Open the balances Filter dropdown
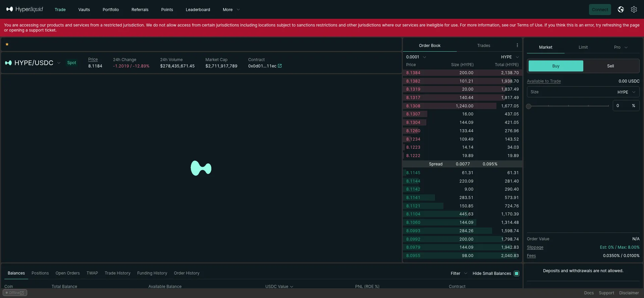The height and width of the screenshot is (298, 644). (x=459, y=274)
